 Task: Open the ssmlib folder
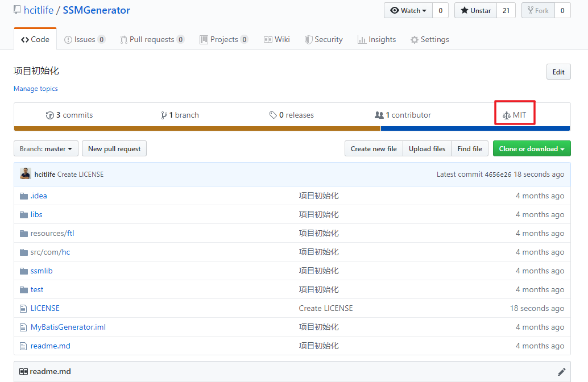coord(42,271)
